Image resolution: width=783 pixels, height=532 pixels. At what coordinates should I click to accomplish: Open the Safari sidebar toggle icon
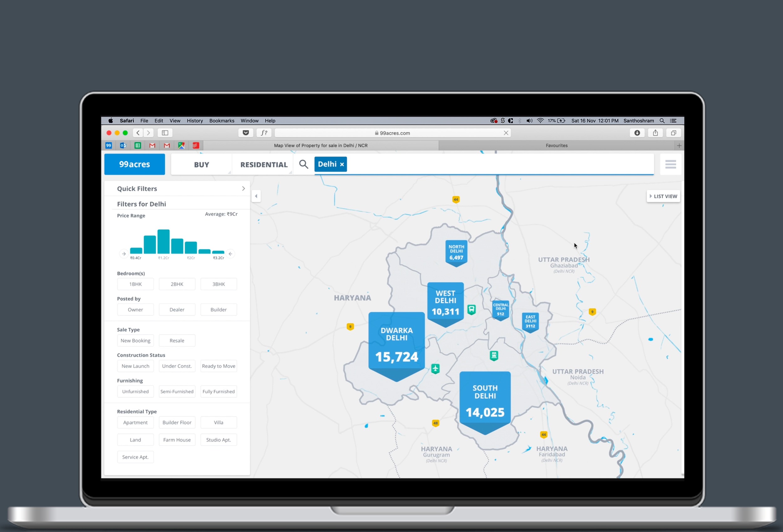point(165,133)
